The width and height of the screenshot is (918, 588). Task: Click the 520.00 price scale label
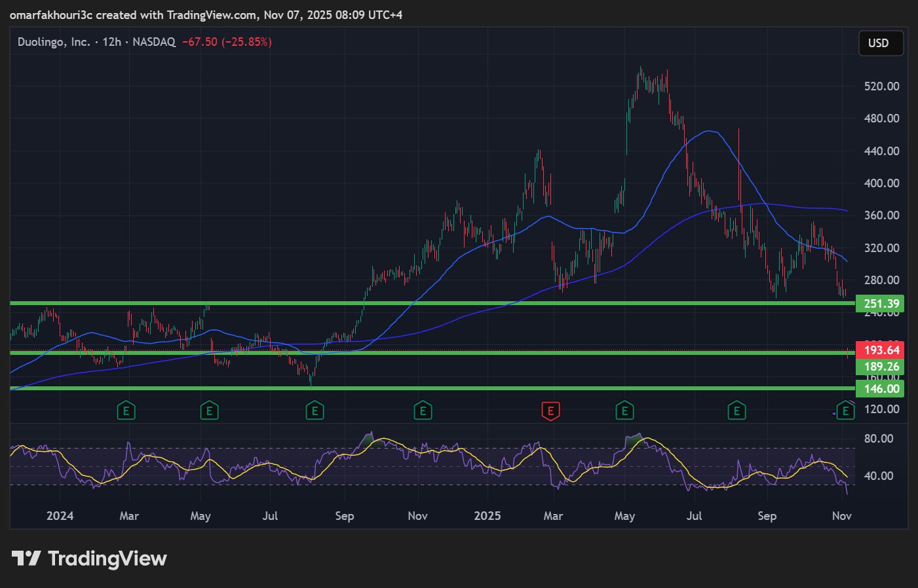click(881, 86)
